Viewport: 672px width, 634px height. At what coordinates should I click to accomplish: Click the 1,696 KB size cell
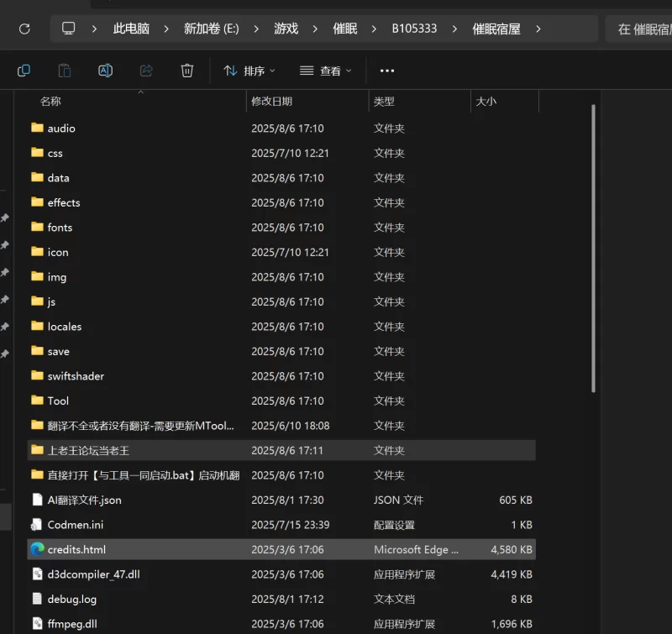[512, 624]
